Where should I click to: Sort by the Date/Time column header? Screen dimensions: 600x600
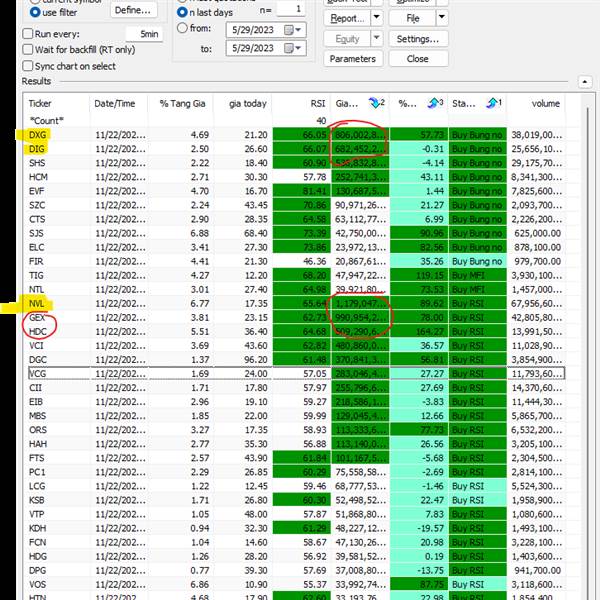[119, 103]
